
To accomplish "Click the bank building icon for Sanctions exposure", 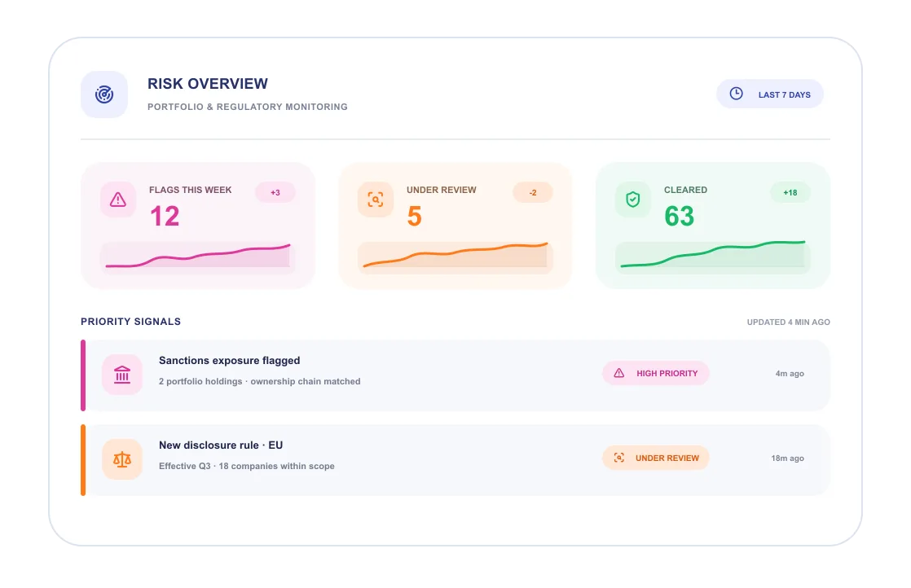I will pyautogui.click(x=122, y=375).
